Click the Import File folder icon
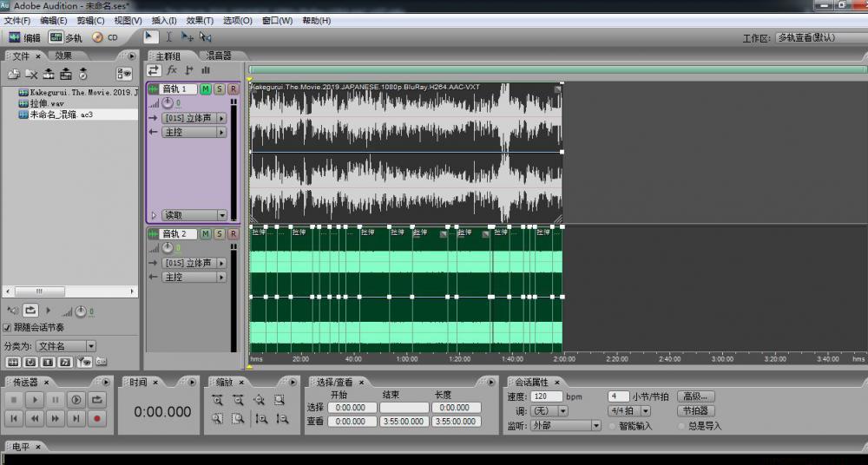The width and height of the screenshot is (868, 465). 14,74
